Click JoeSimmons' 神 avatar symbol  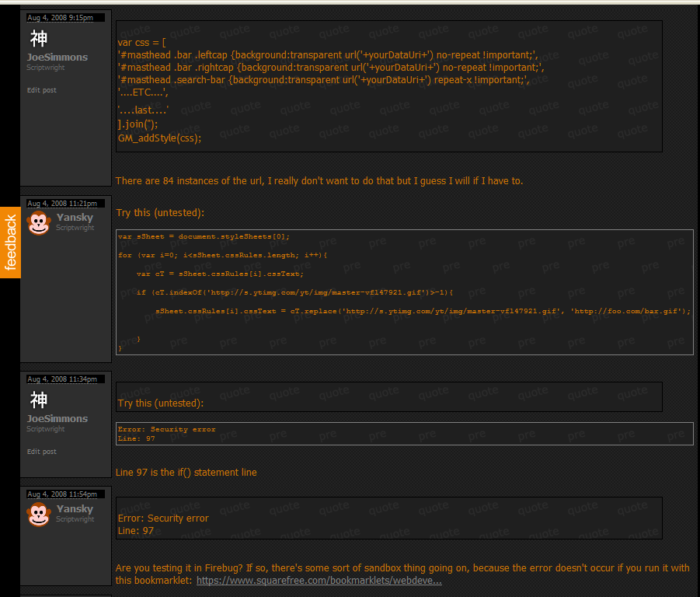click(39, 37)
